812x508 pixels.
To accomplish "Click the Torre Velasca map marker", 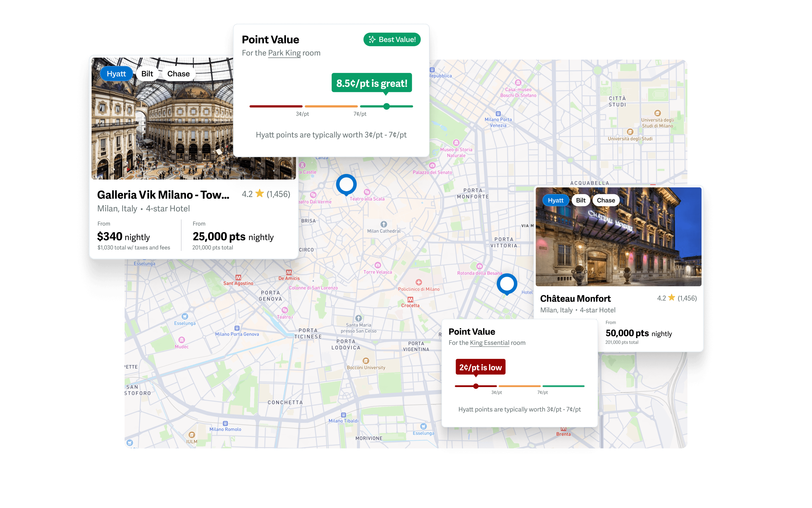I will [378, 265].
